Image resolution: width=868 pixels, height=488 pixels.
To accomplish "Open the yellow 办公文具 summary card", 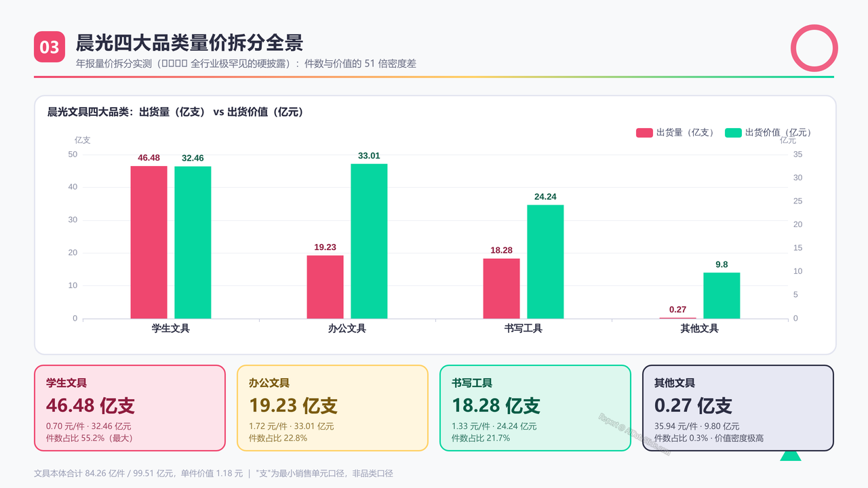I will (332, 408).
